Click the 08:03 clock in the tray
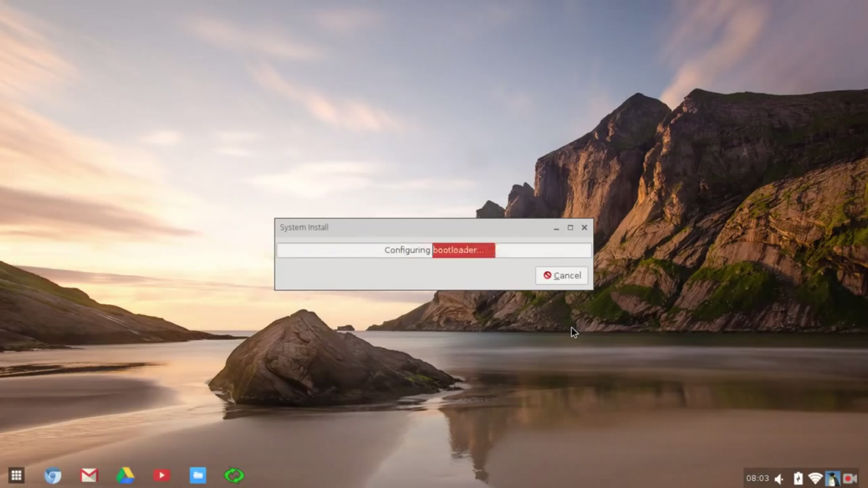The image size is (868, 488). 757,478
